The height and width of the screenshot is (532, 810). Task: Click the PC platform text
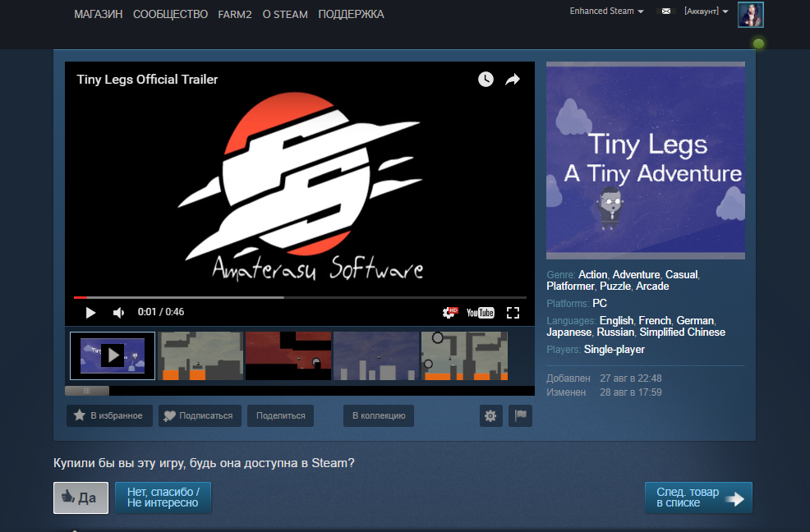tap(599, 303)
